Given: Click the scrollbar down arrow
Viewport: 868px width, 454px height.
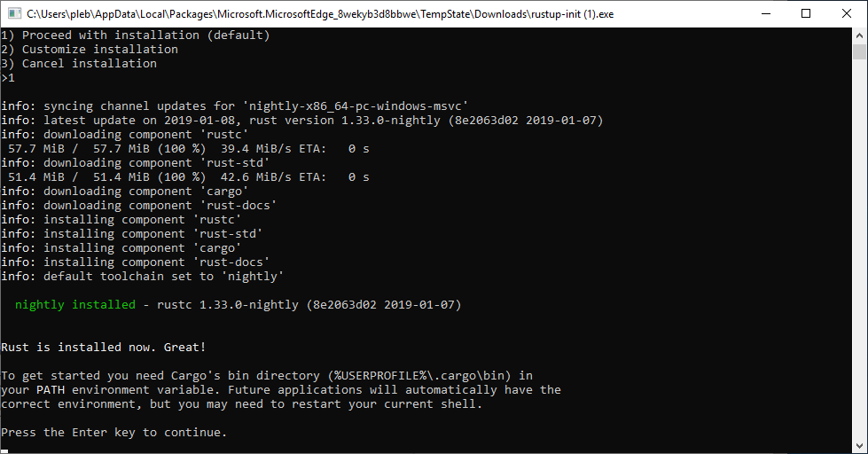Looking at the screenshot, I should [x=859, y=446].
